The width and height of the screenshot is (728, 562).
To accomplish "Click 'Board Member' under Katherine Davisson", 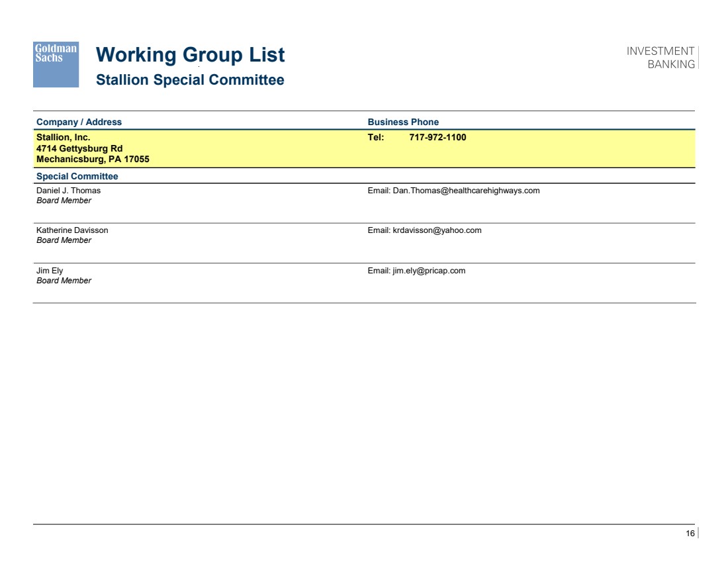I will pos(64,240).
